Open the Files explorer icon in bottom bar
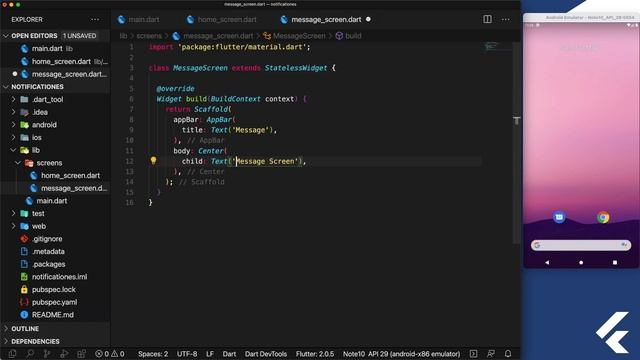640x360 pixels. pyautogui.click(x=12, y=354)
